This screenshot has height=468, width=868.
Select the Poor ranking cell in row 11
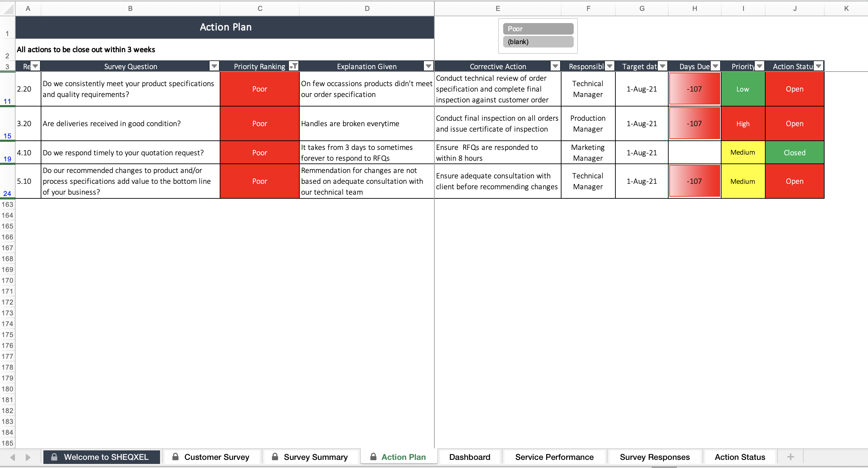click(260, 89)
